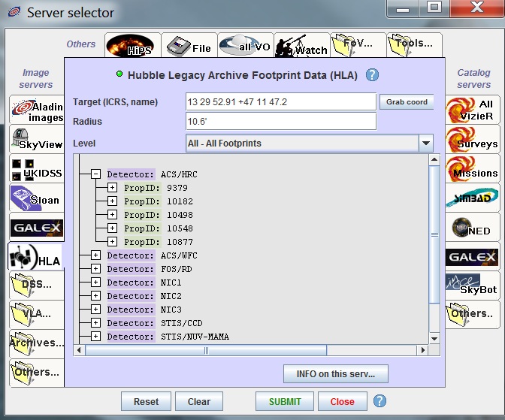Select the SkyBot catalog server
The width and height of the screenshot is (505, 420).
(473, 286)
